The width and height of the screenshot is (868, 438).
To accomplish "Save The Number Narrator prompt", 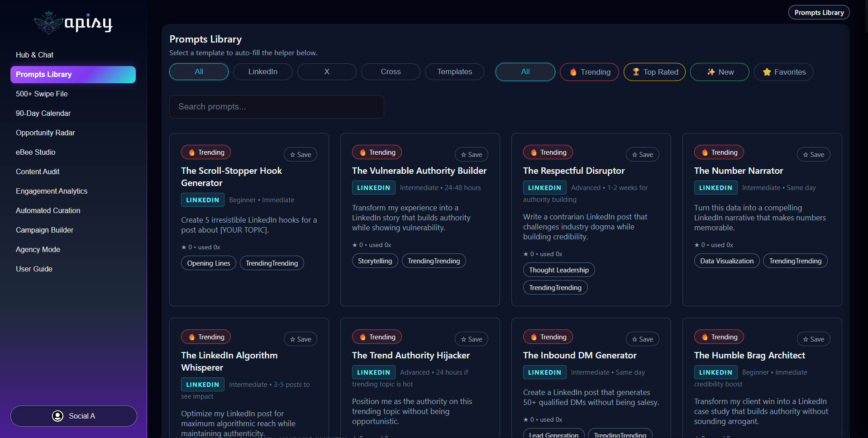I will tap(814, 155).
